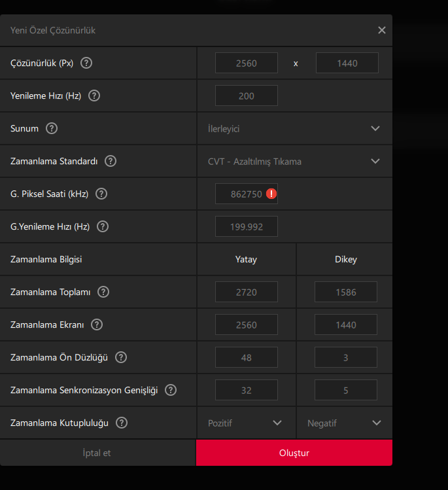The width and height of the screenshot is (448, 490).
Task: Click horizontal Zamanlama Toplamı field 2720
Action: point(247,292)
